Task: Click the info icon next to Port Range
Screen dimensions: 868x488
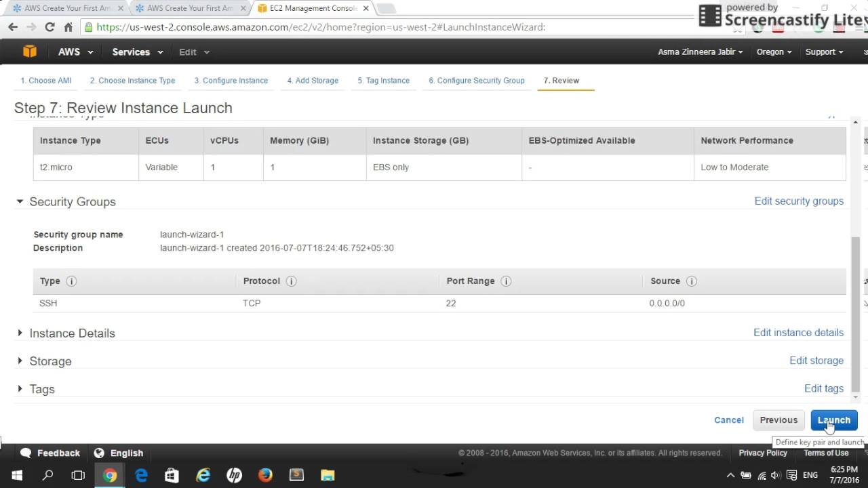Action: click(x=506, y=281)
